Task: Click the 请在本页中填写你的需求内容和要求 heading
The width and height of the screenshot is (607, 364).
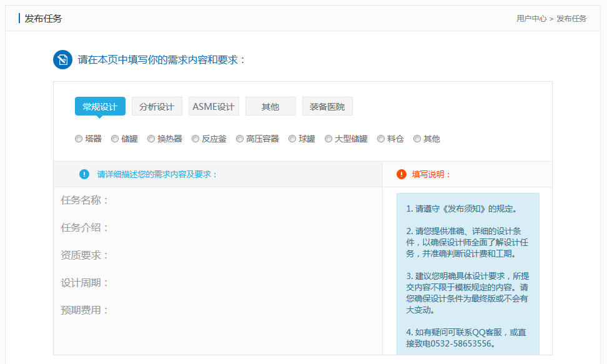Action: pyautogui.click(x=162, y=60)
